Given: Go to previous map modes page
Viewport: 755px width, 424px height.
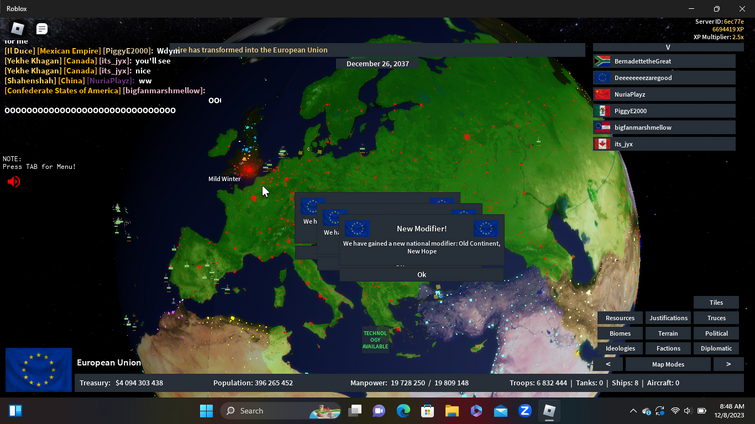Looking at the screenshot, I should [608, 364].
